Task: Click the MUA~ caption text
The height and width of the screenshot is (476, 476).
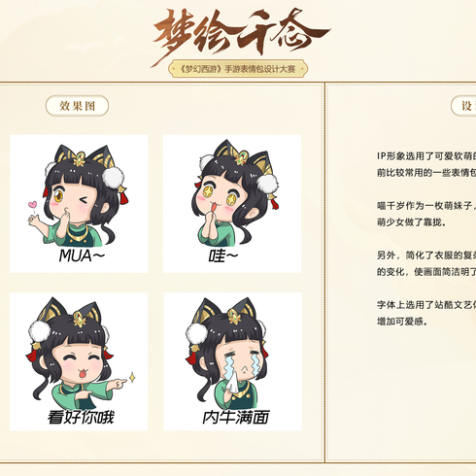Action: 82,255
